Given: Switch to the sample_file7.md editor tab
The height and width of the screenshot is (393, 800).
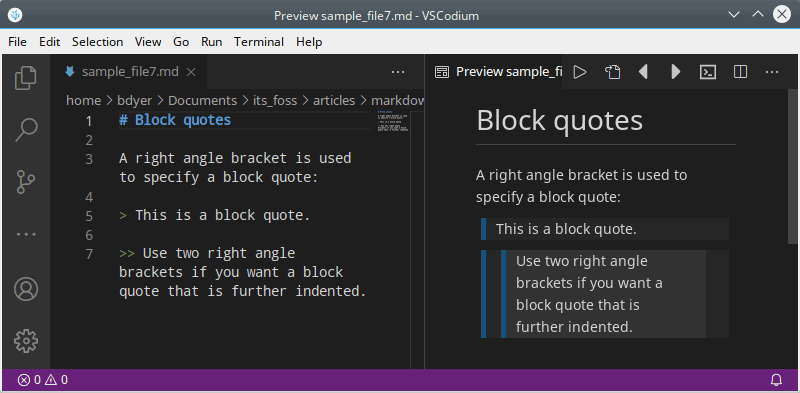Looking at the screenshot, I should pos(130,72).
